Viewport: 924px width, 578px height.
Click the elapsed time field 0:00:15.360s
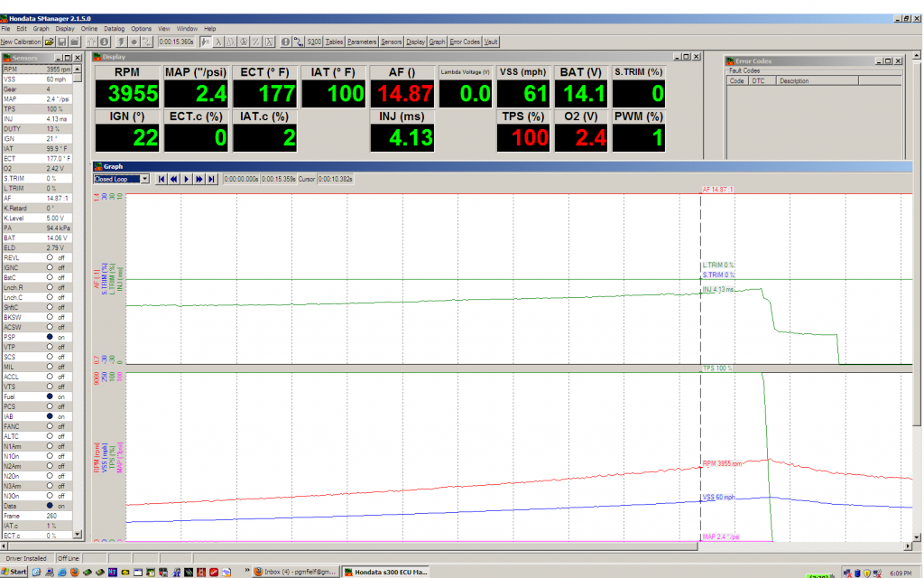coord(176,42)
